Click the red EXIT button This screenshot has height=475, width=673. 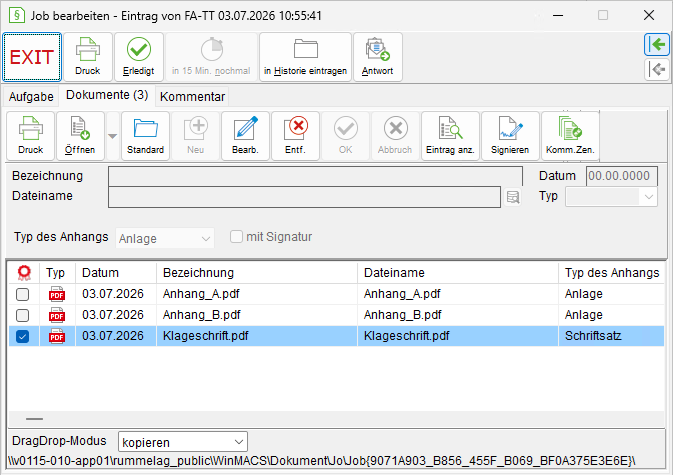point(32,57)
